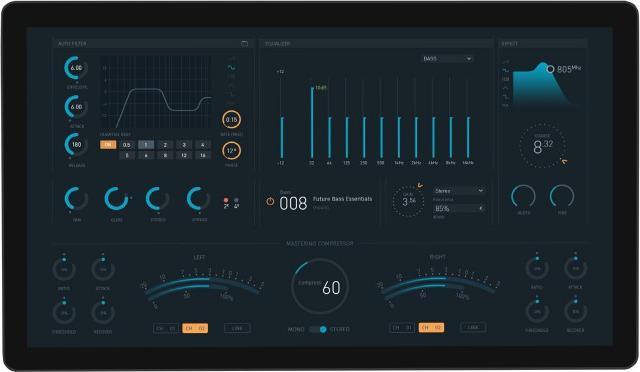Screen dimensions: 640x372
Task: Click the Compress dial showing 60
Action: [320, 286]
